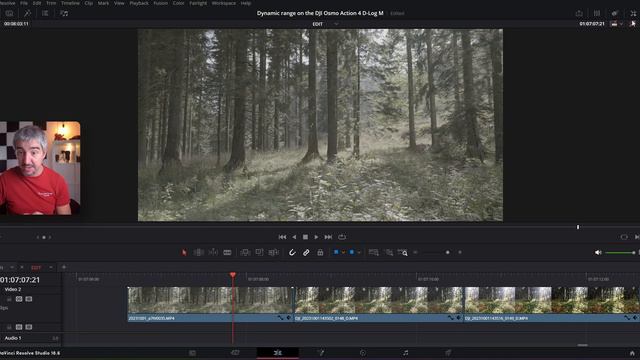
Task: Click the red EDIT timeline tab
Action: pyautogui.click(x=36, y=267)
